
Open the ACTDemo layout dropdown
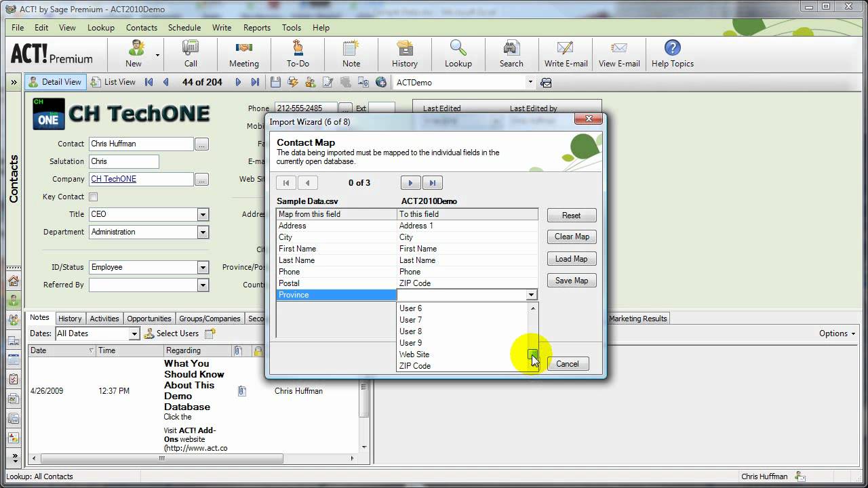point(530,82)
